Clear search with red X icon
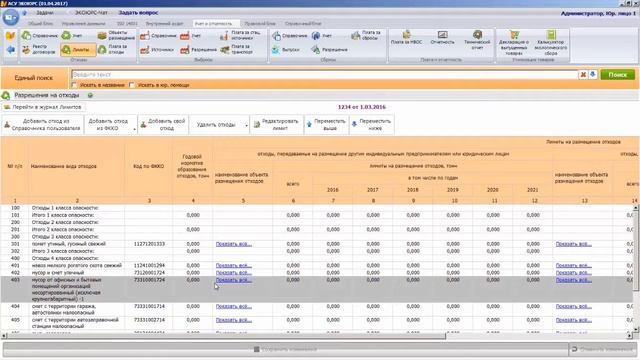Screen dimensions: 640x360 (x=583, y=75)
